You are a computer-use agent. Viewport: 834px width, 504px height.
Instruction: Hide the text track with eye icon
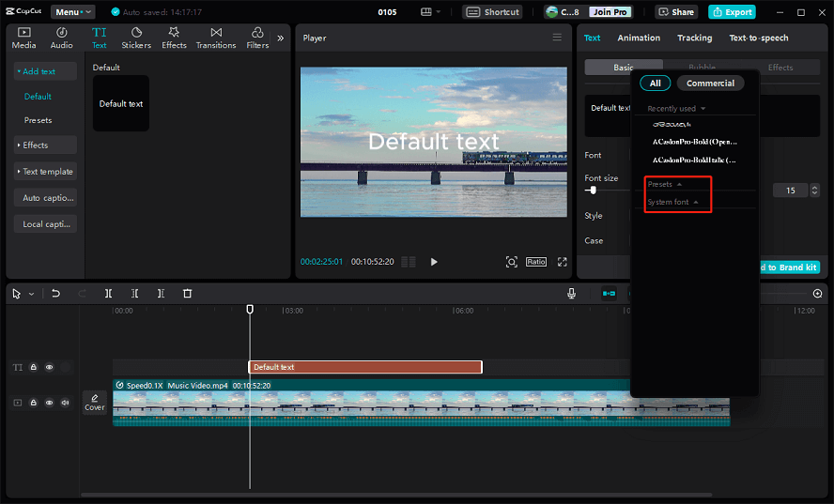tap(50, 367)
